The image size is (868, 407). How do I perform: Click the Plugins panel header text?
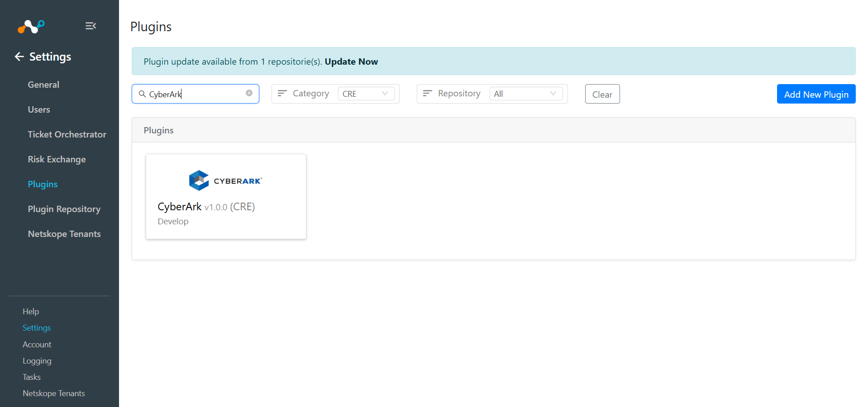tap(158, 130)
